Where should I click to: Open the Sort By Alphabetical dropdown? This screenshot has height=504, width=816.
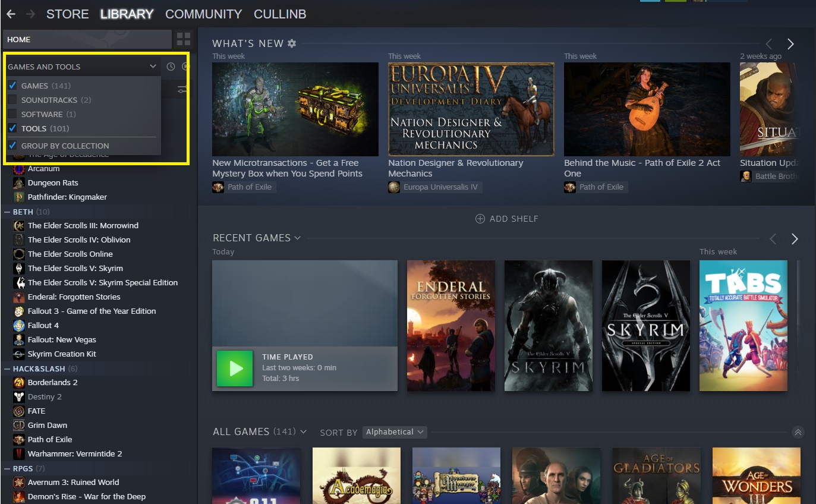pos(395,432)
